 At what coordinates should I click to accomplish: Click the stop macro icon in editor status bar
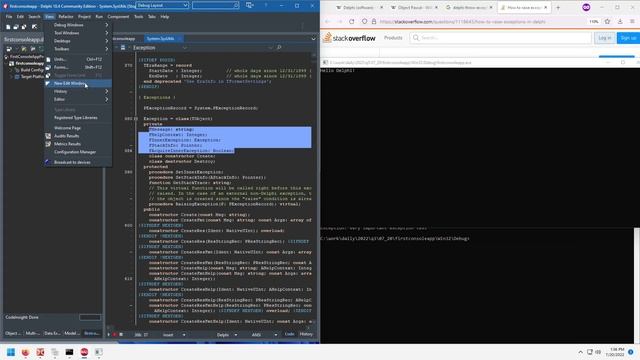pyautogui.click(x=121, y=335)
